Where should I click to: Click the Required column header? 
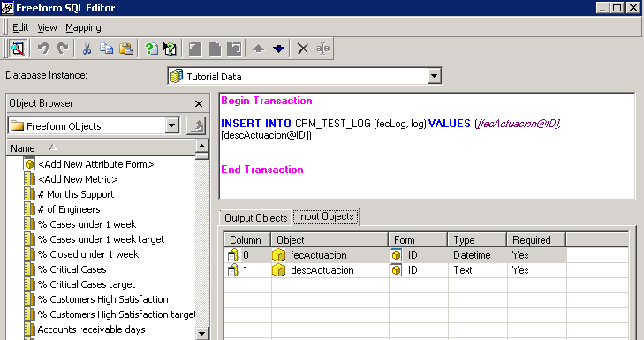[536, 240]
